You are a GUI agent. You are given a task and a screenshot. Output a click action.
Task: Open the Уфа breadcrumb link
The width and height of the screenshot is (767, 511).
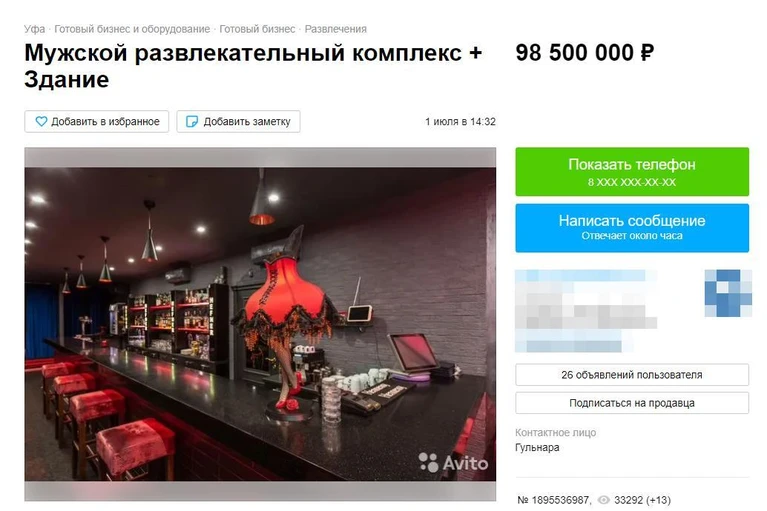tap(35, 29)
